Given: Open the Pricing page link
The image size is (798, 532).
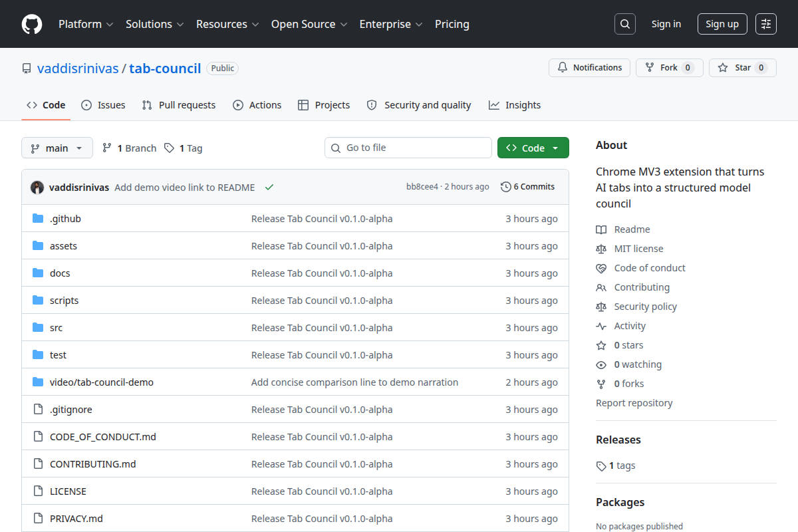Looking at the screenshot, I should (452, 24).
